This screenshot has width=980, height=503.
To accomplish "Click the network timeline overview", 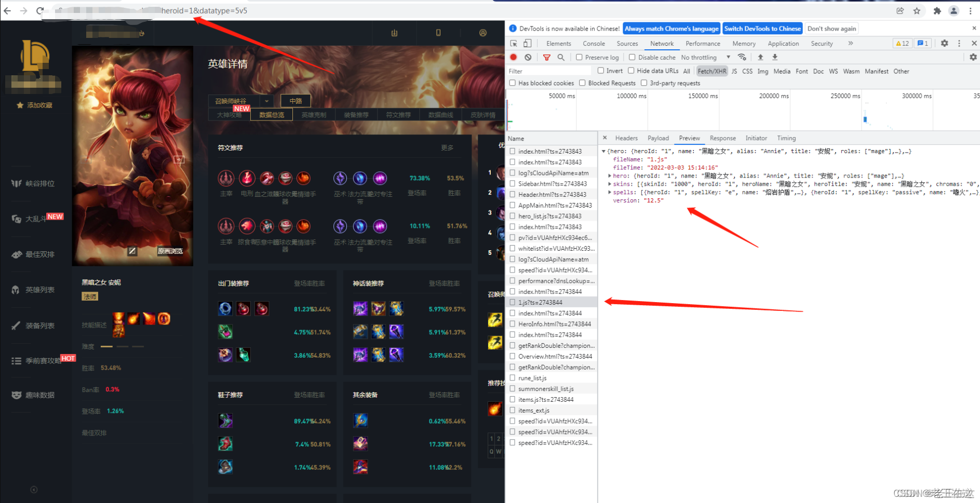I will [x=743, y=110].
